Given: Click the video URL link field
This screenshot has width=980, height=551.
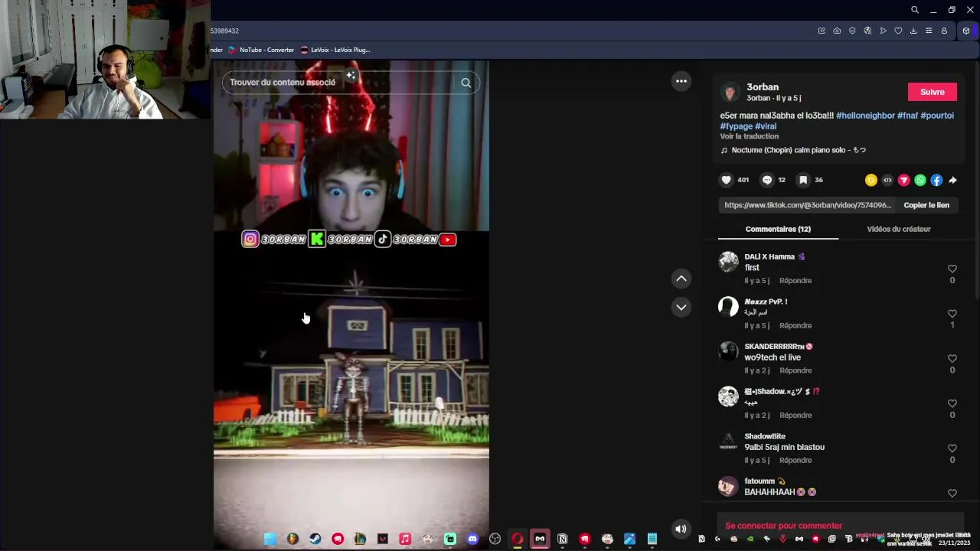Looking at the screenshot, I should (x=808, y=205).
